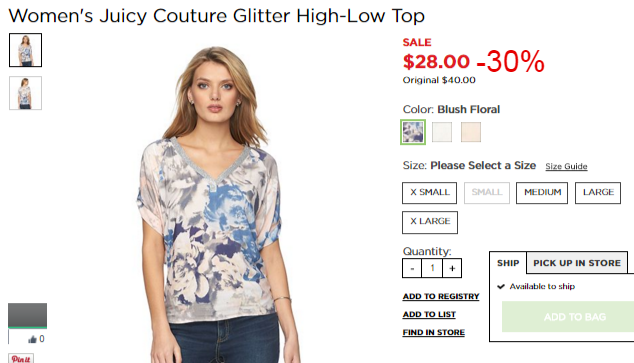
Task: Switch to the SHIP tab
Action: pyautogui.click(x=508, y=263)
